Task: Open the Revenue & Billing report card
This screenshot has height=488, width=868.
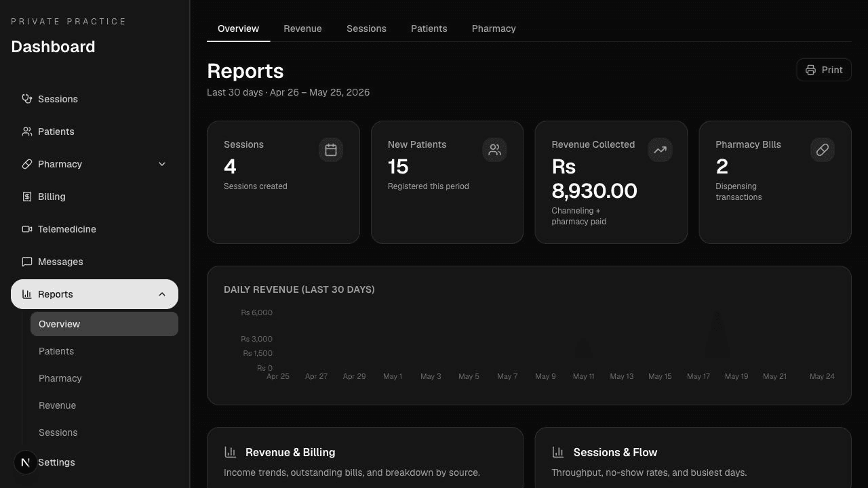Action: [365, 458]
